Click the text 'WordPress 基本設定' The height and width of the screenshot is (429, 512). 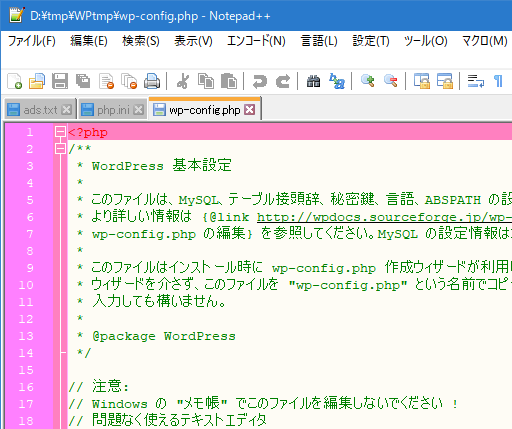point(162,166)
